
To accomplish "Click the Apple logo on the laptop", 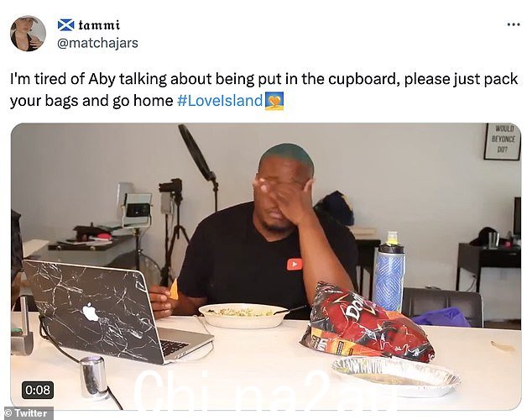I will point(91,312).
